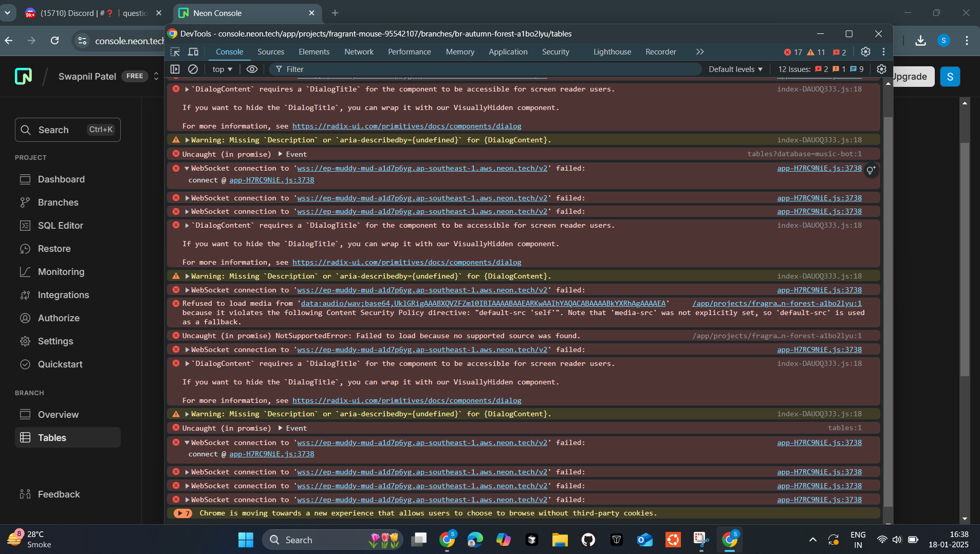Switch to the Elements tab

click(314, 52)
